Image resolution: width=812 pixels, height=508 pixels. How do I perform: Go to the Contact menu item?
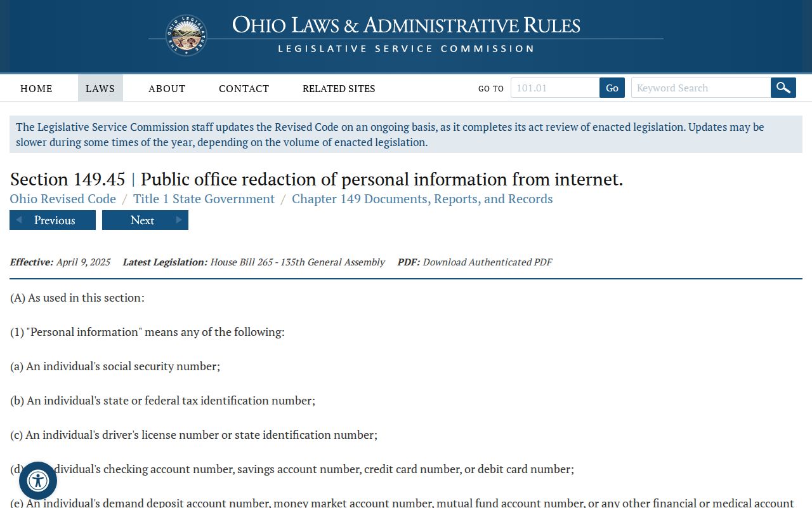pyautogui.click(x=244, y=88)
